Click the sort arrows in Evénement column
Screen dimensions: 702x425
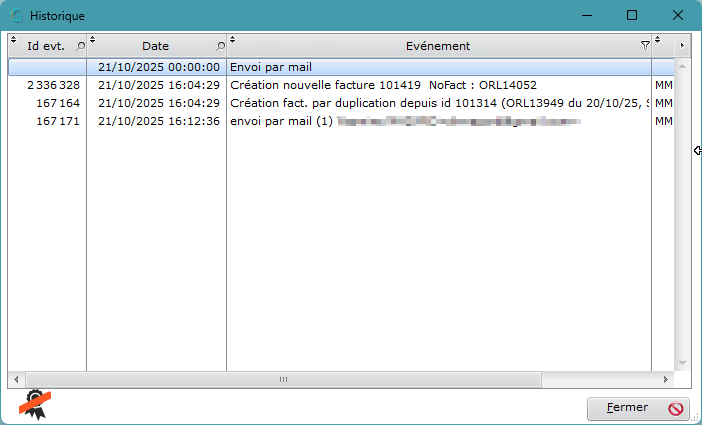(x=232, y=39)
